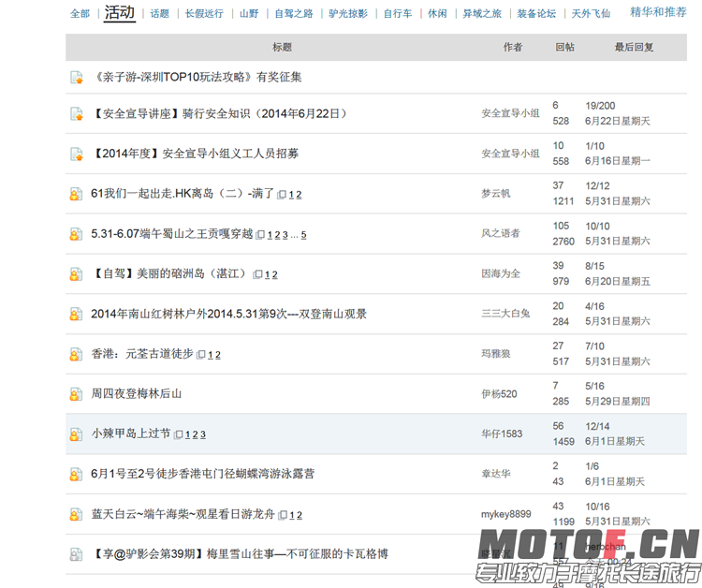Viewport: 702px width, 588px height.
Task: Click the multi-page icon after 端午蜀山之王贡嘎穿越
Action: [260, 235]
